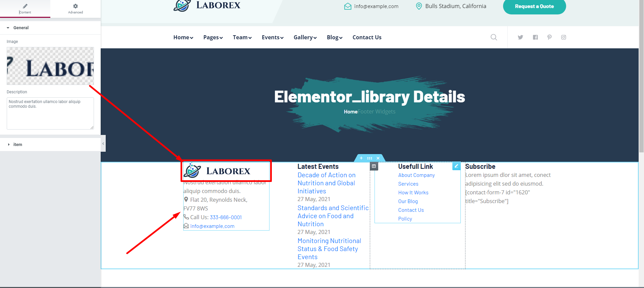
Task: Click the Facebook icon in header
Action: [535, 37]
